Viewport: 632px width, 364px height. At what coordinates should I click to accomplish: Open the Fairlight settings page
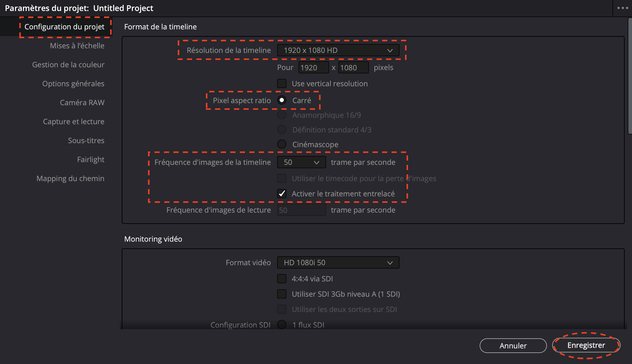(91, 160)
